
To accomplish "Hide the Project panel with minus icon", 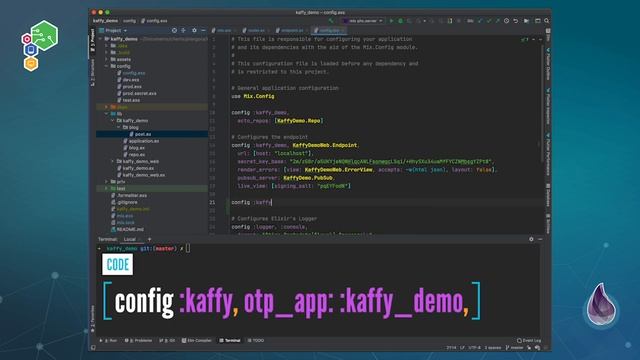I will pyautogui.click(x=203, y=30).
